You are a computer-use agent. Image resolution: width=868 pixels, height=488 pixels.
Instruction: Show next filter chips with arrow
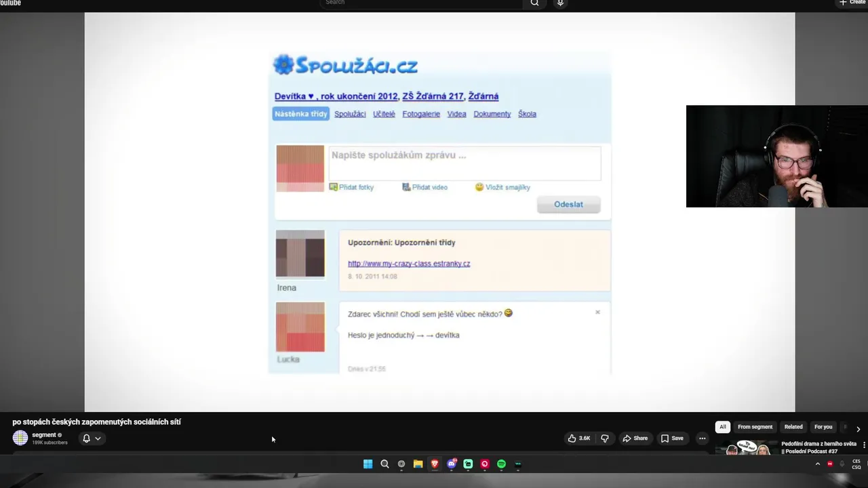point(859,429)
